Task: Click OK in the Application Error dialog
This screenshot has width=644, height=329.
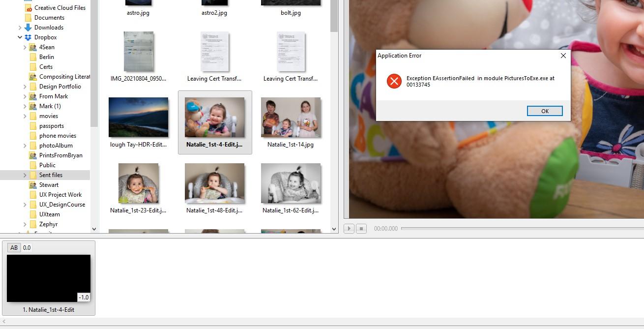Action: 544,111
